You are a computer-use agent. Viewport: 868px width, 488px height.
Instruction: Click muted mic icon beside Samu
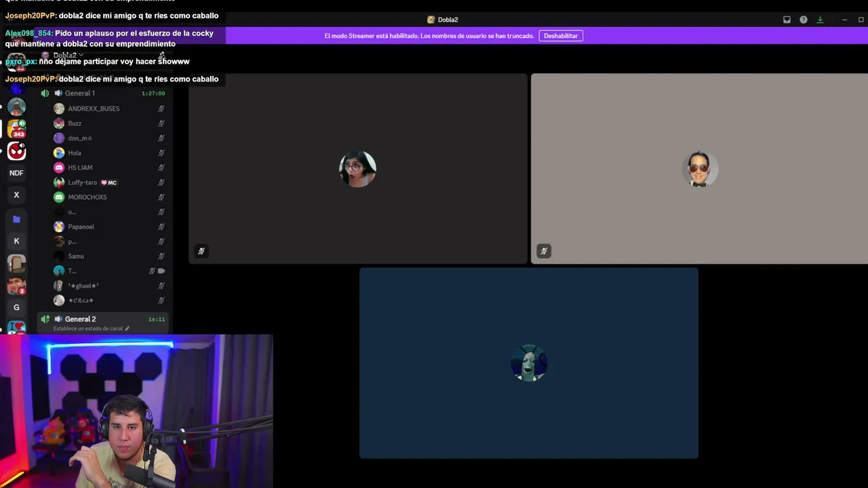coord(161,256)
